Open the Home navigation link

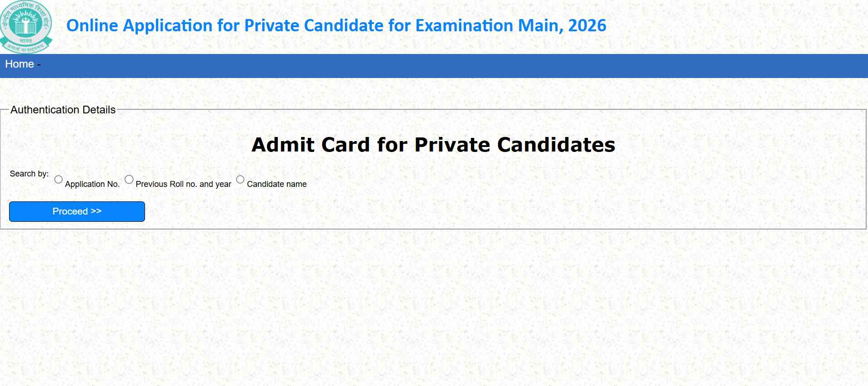[x=19, y=64]
